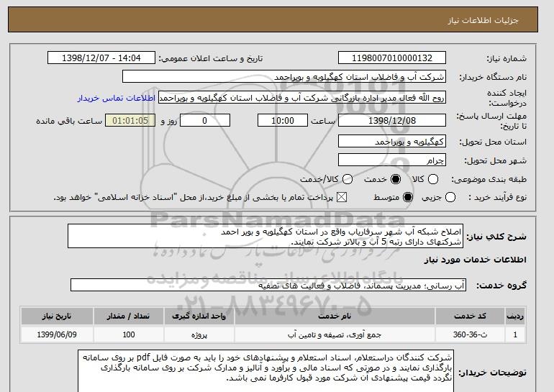
Task: Click the ردیف column header
Action: point(515,316)
